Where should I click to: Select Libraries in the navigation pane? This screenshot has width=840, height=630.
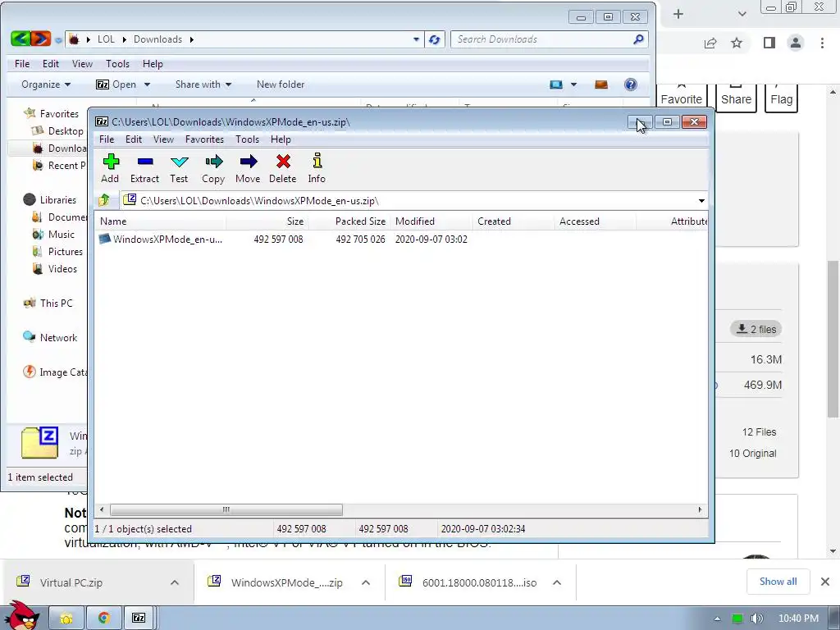point(50,200)
